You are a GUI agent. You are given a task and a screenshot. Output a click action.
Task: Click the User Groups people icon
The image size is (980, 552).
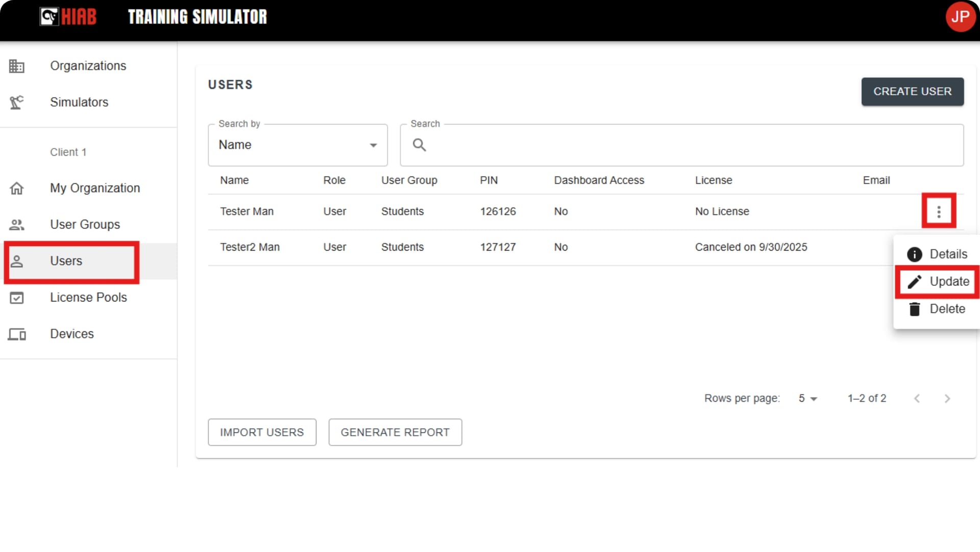(17, 225)
